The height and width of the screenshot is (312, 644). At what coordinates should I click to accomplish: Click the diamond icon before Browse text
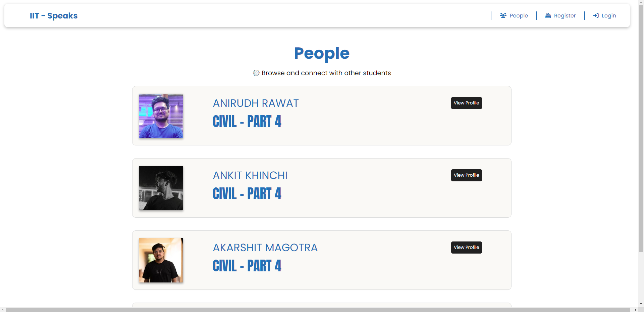click(x=256, y=73)
